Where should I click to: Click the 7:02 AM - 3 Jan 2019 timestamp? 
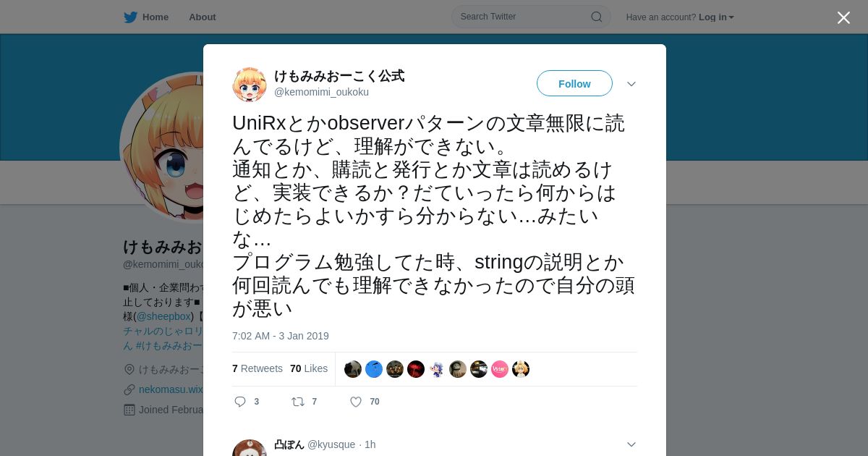(281, 336)
